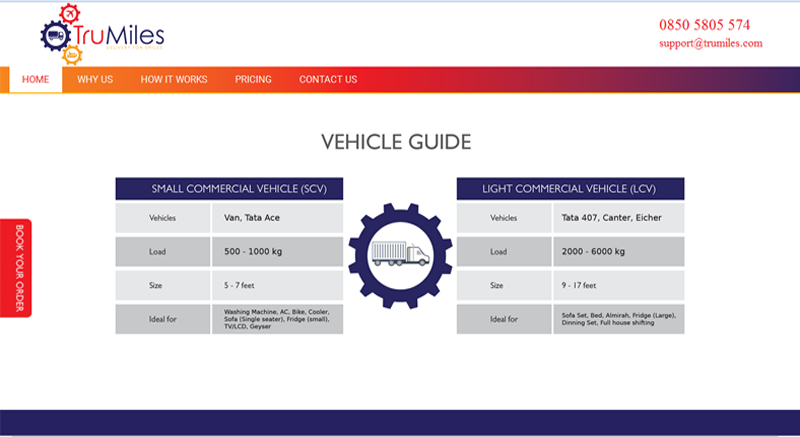Select SMALL COMMERCIAL VEHICLE (SCV) header
The image size is (800, 437).
coord(229,189)
